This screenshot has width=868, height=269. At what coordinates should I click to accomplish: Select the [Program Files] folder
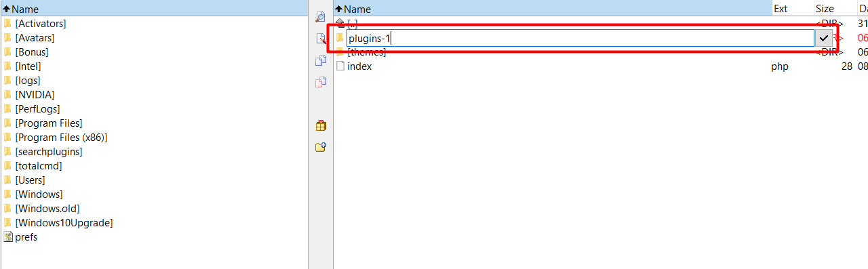pyautogui.click(x=49, y=123)
